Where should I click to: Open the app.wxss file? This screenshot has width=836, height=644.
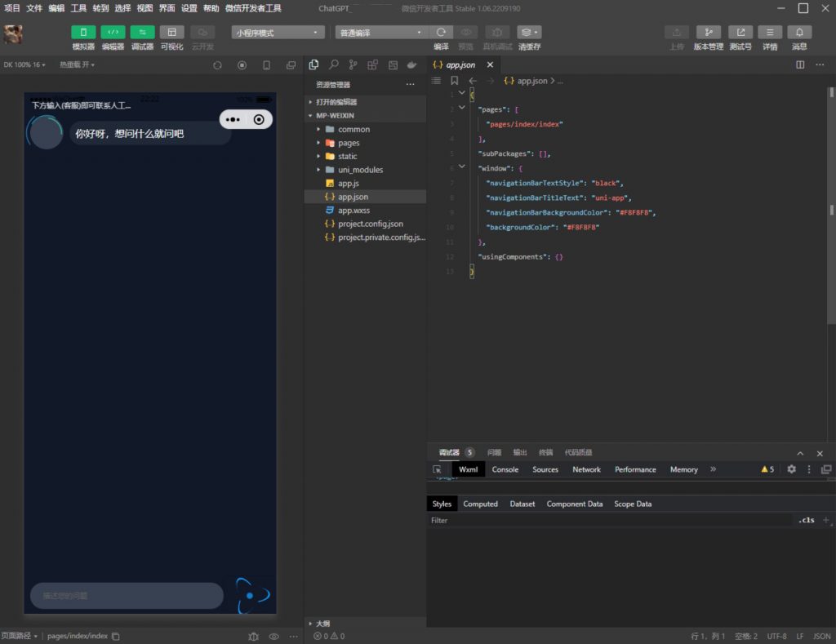click(x=354, y=210)
